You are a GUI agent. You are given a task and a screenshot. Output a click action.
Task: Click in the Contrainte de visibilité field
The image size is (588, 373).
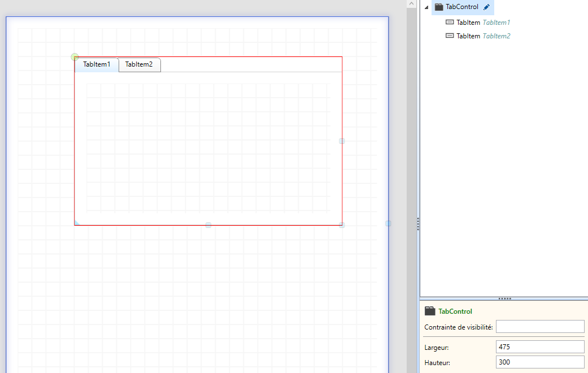click(x=539, y=327)
